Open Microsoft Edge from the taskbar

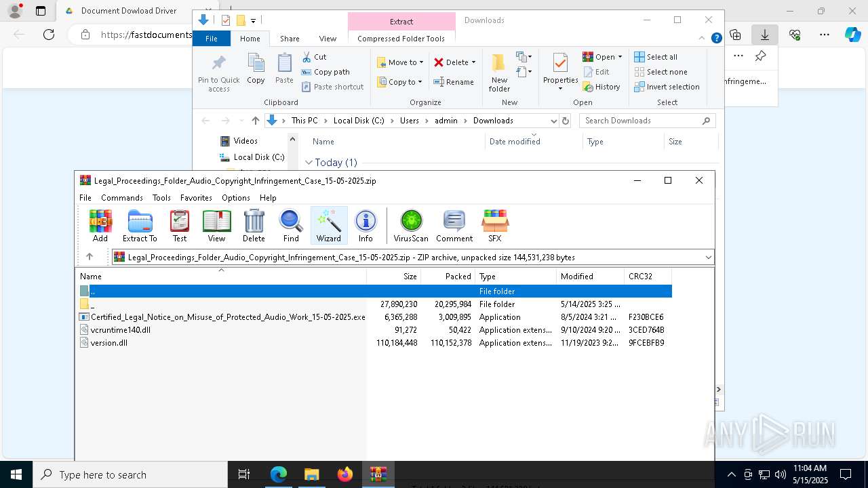pyautogui.click(x=279, y=474)
